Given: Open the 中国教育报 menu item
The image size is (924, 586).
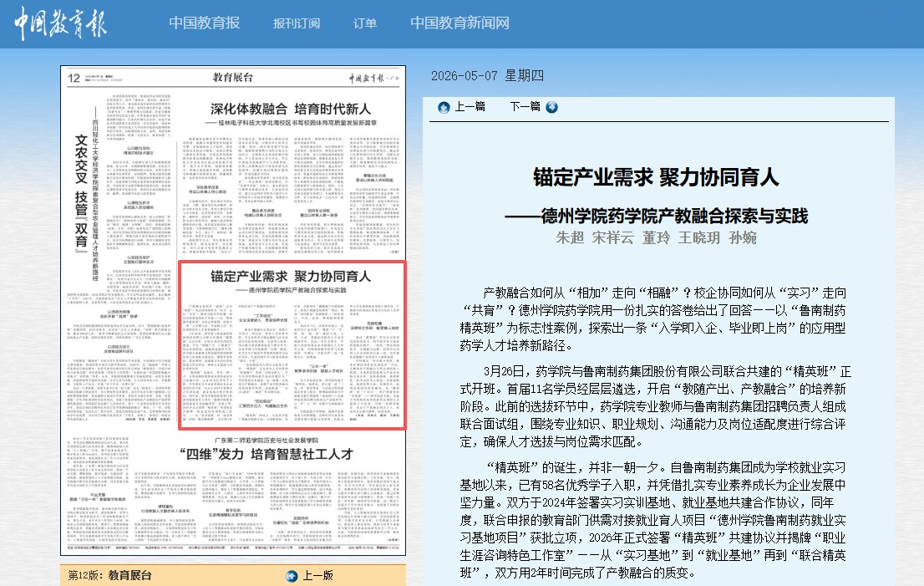Looking at the screenshot, I should 205,23.
